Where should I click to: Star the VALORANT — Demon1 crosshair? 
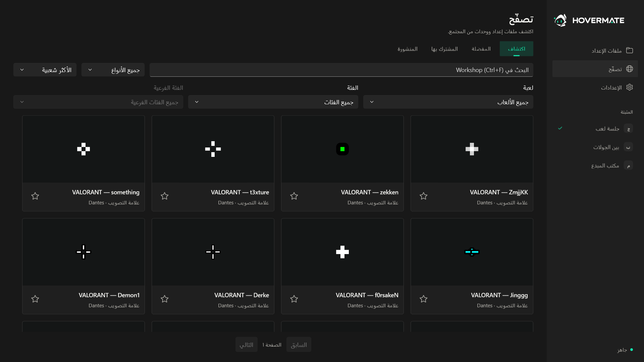coord(35,299)
